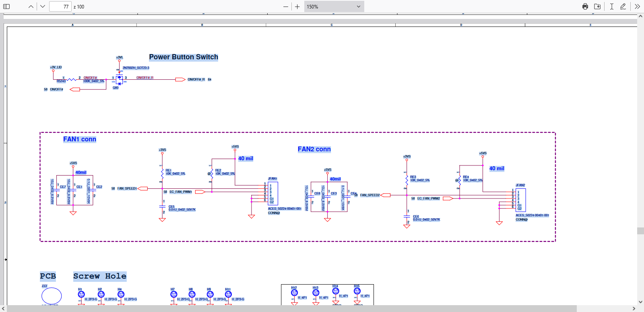Click the horizontal scrollbar right arrow

pos(634,308)
